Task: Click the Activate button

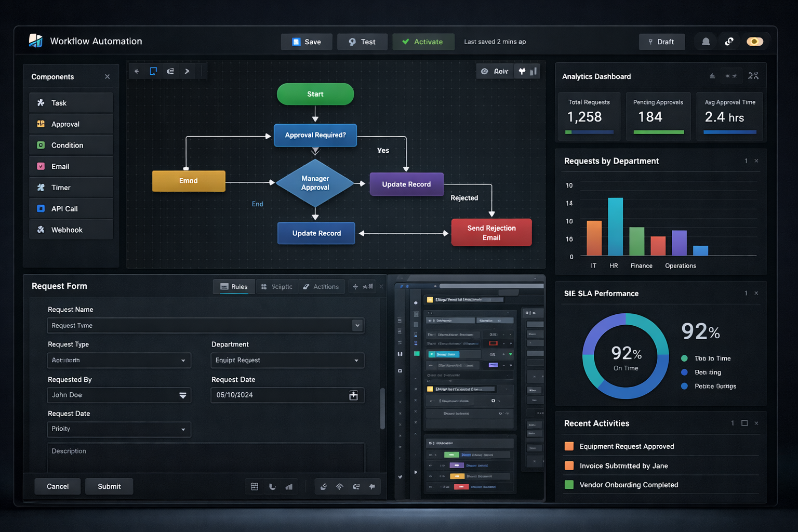Action: (423, 42)
